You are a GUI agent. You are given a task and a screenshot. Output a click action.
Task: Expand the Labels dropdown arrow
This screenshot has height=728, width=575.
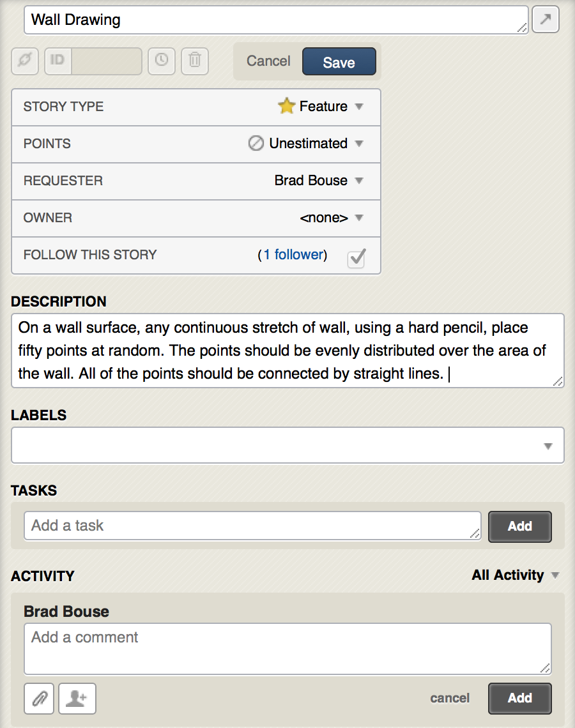548,446
